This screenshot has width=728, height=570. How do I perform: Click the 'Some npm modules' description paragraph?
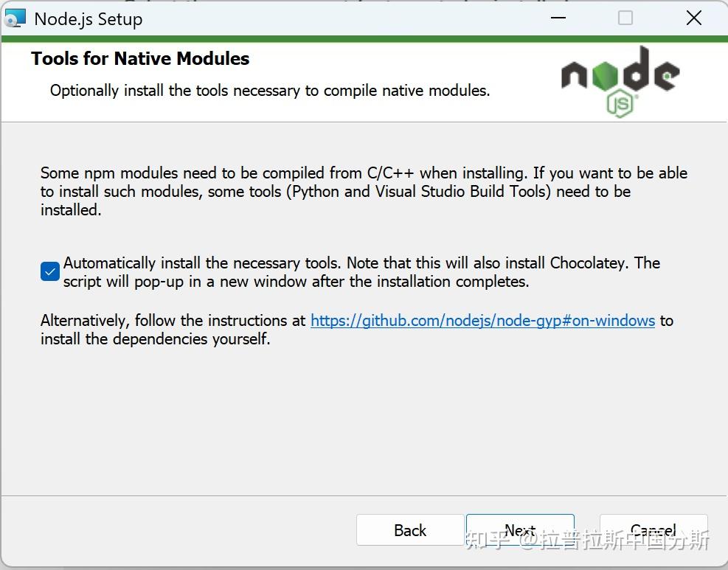point(364,191)
